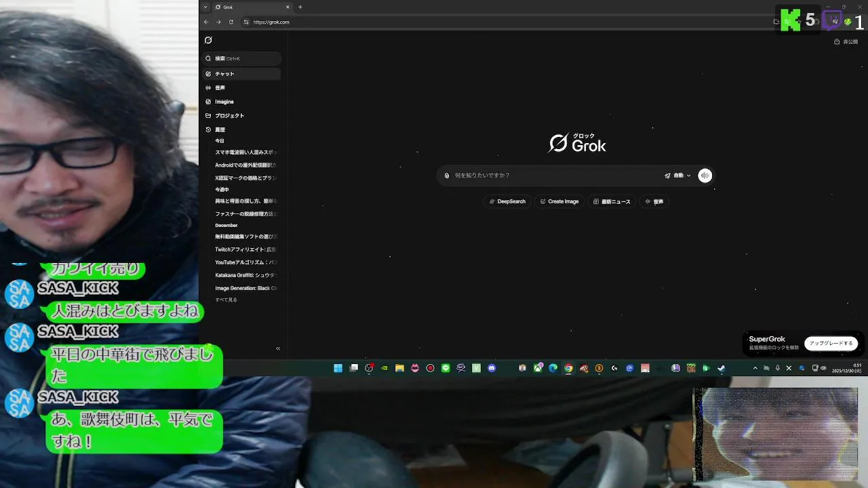Click the SuperGrok promo text
This screenshot has width=868, height=488.
[767, 339]
